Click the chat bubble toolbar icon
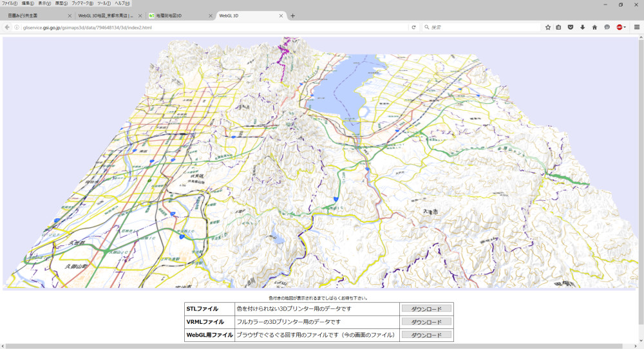 click(607, 27)
